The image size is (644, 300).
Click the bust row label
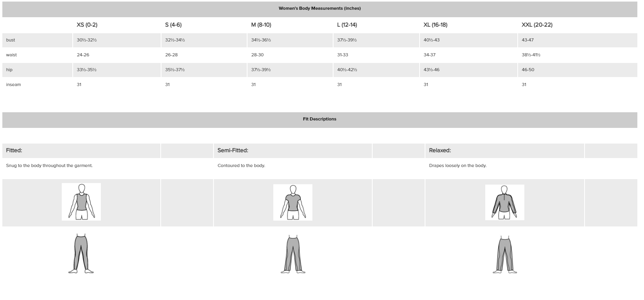click(11, 40)
